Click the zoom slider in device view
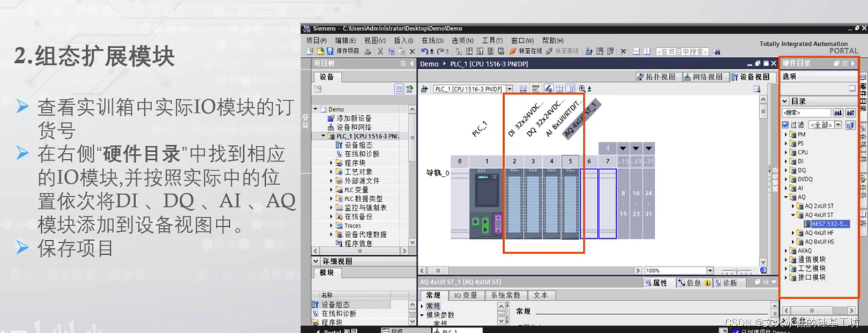Viewport: 868px width, 333px height. (x=737, y=270)
